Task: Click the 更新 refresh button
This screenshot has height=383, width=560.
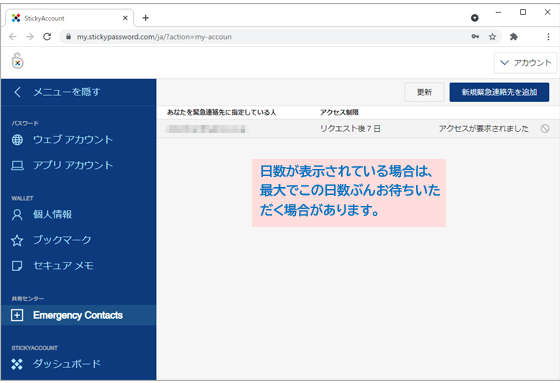Action: (x=424, y=92)
